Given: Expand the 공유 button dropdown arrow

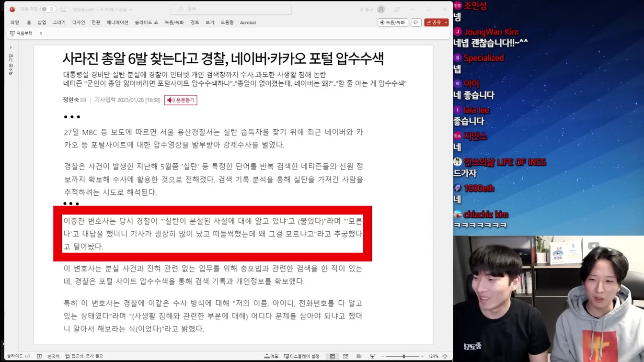Looking at the screenshot, I should (x=446, y=23).
